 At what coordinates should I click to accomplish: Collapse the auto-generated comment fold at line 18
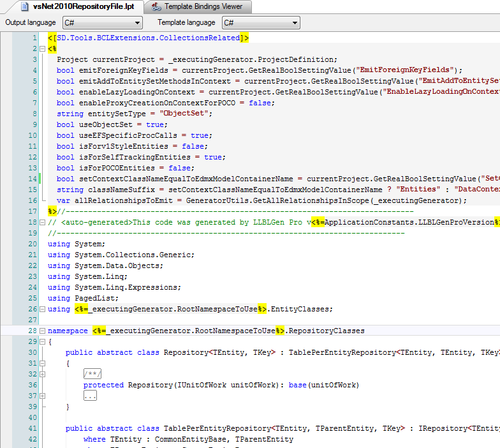[43, 222]
